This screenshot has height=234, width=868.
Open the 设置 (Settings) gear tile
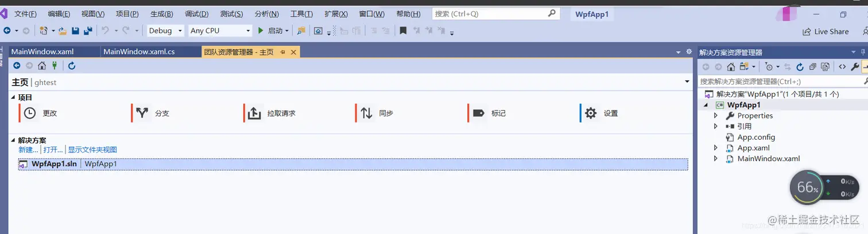point(600,113)
